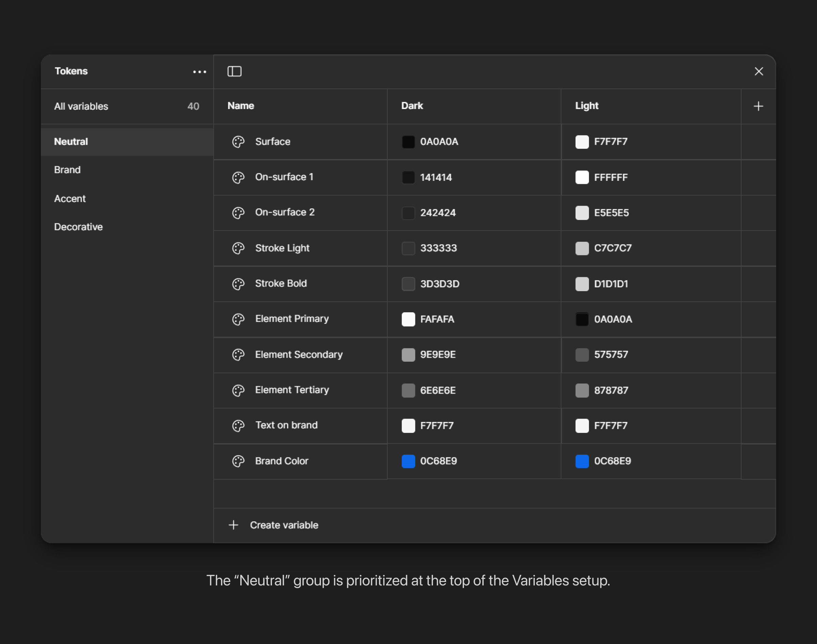Select the On-surface 2 variable name
Viewport: 817px width, 644px height.
(x=285, y=212)
